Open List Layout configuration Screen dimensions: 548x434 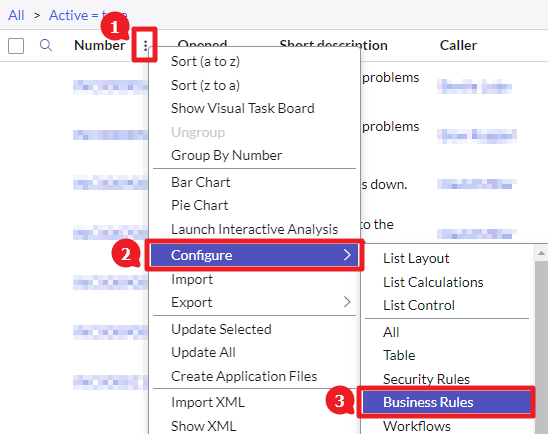coord(416,258)
